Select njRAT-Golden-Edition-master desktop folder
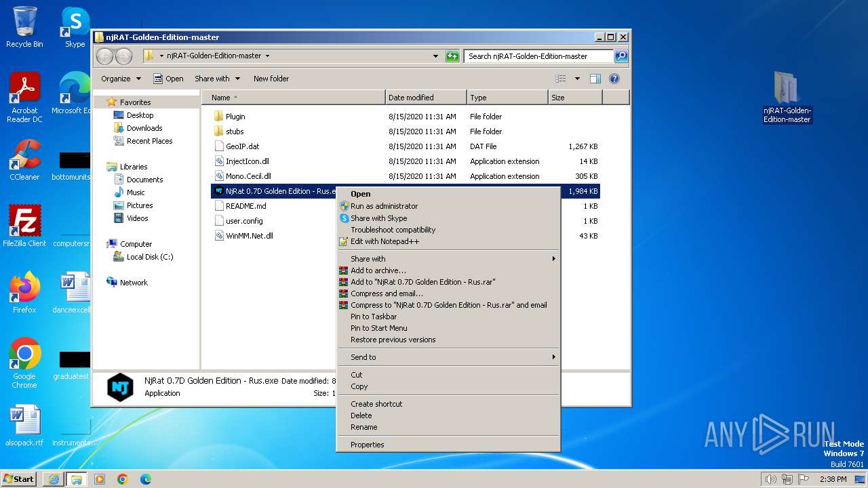 point(787,97)
